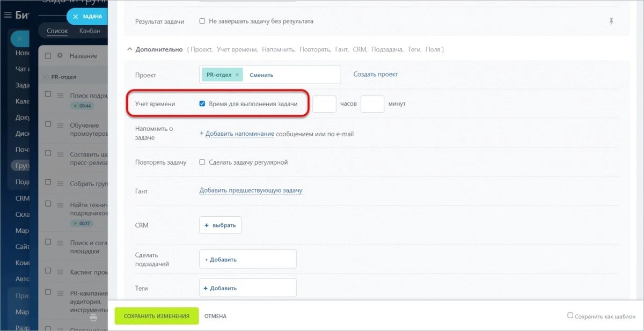This screenshot has height=331, width=644.
Task: Open row menu for Кастинг промоутеров task
Action: (61, 273)
